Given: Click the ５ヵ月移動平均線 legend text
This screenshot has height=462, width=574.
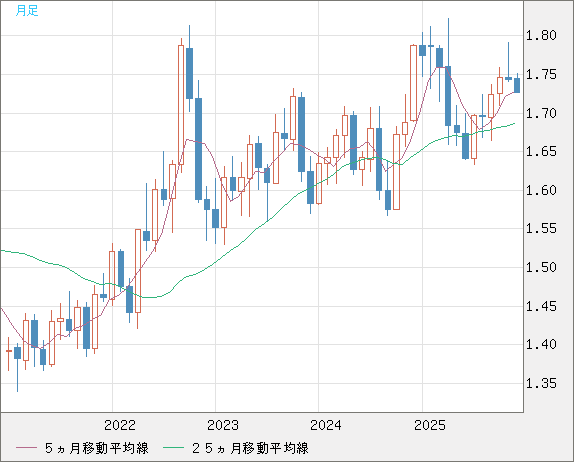Looking at the screenshot, I should pyautogui.click(x=97, y=448).
